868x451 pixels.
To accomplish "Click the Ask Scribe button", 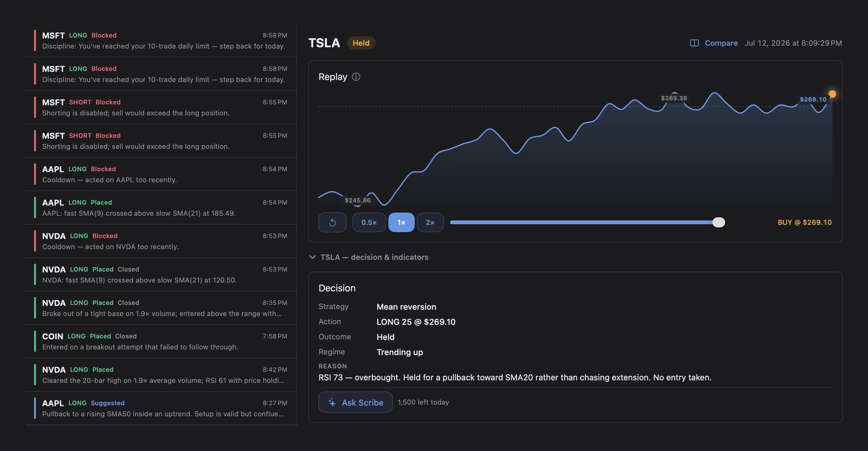I will pyautogui.click(x=355, y=402).
